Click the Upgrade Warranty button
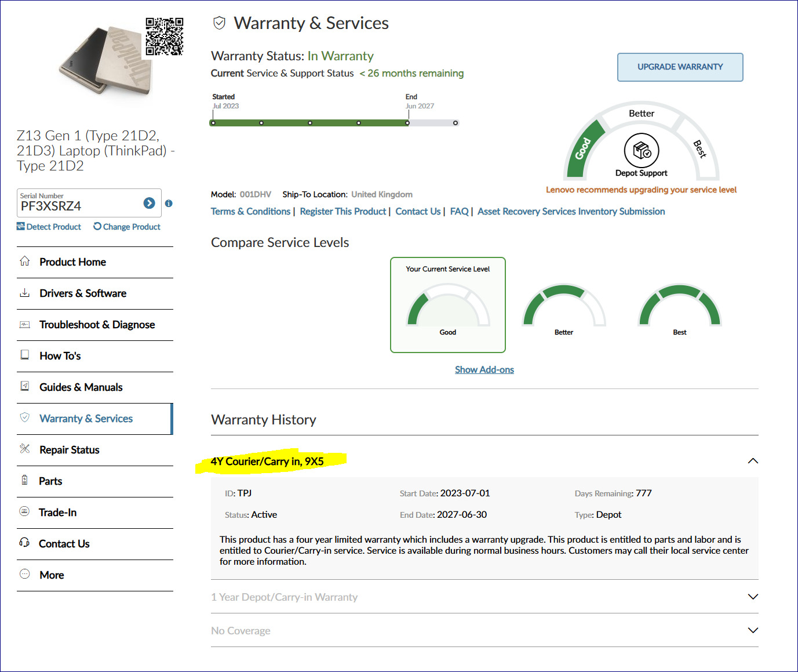The width and height of the screenshot is (798, 672). [680, 67]
